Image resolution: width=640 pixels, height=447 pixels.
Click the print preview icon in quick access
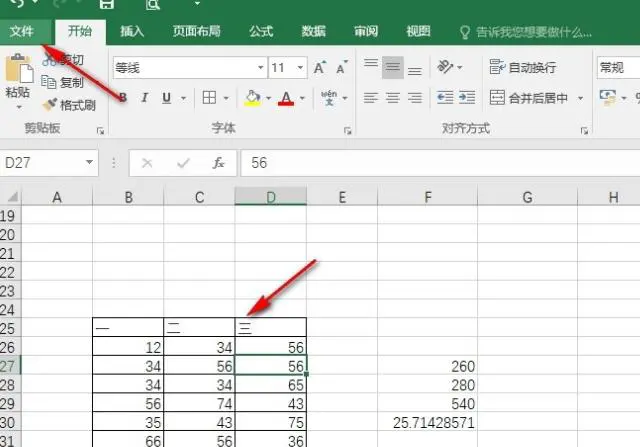153,4
